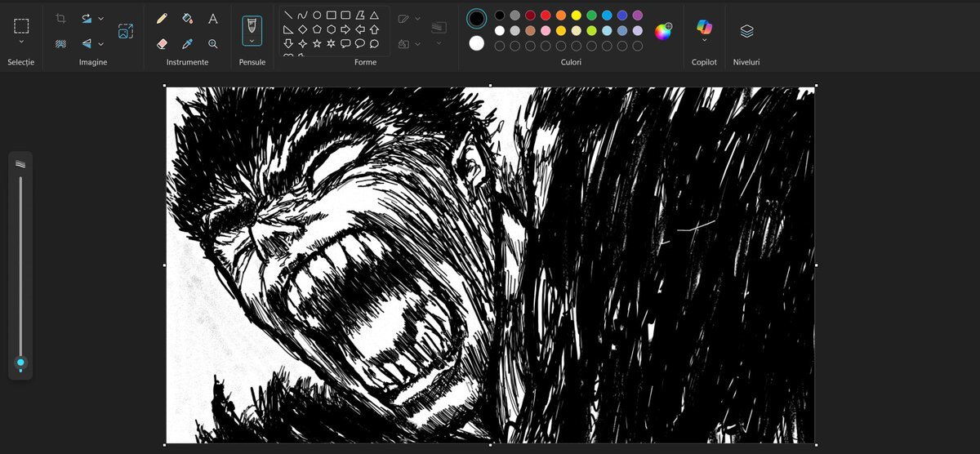
Task: Click the Magnifier zoom tool
Action: [x=212, y=43]
